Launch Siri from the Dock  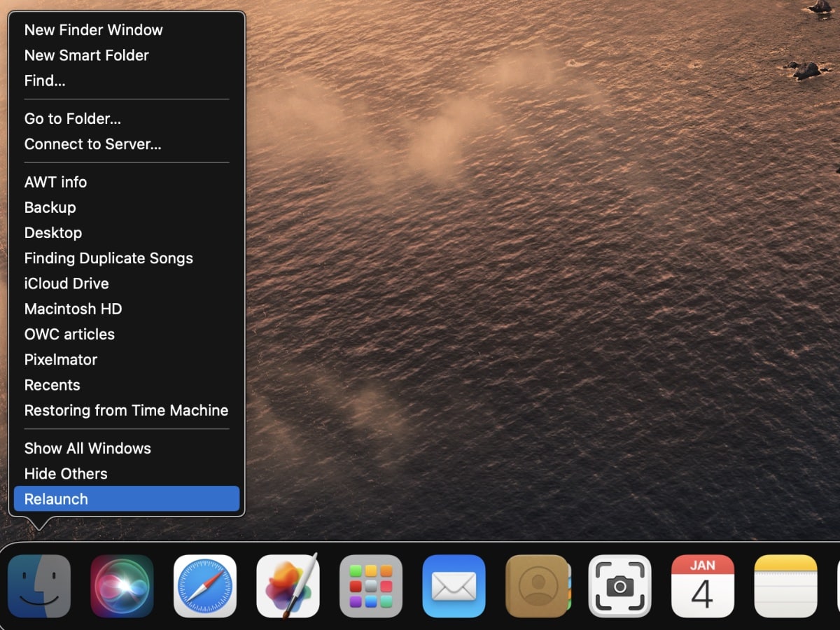(122, 586)
